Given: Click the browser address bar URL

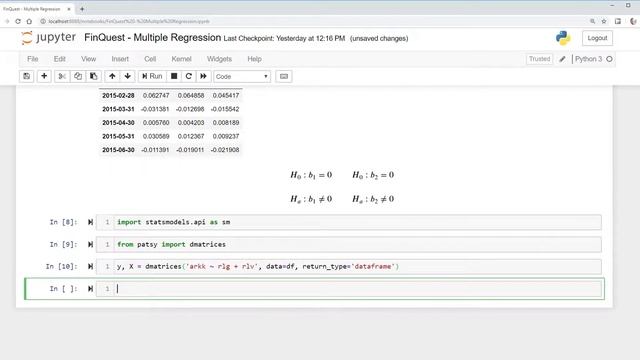Looking at the screenshot, I should pyautogui.click(x=129, y=21).
